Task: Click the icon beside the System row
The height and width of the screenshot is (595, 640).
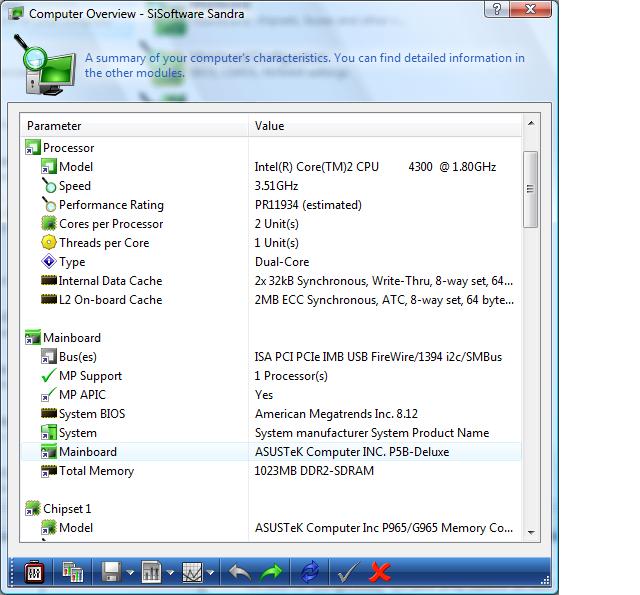Action: click(x=49, y=433)
